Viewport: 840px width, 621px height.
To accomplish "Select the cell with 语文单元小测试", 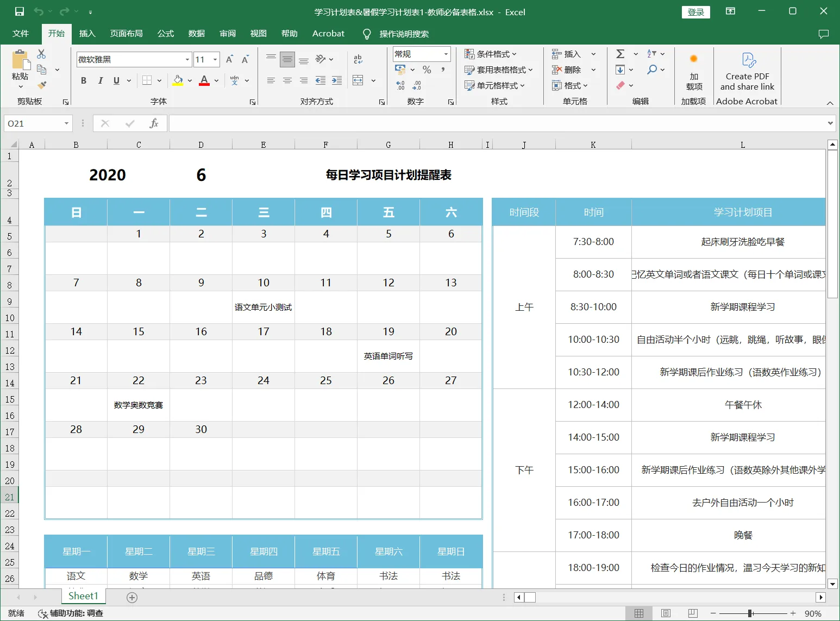I will pyautogui.click(x=264, y=308).
